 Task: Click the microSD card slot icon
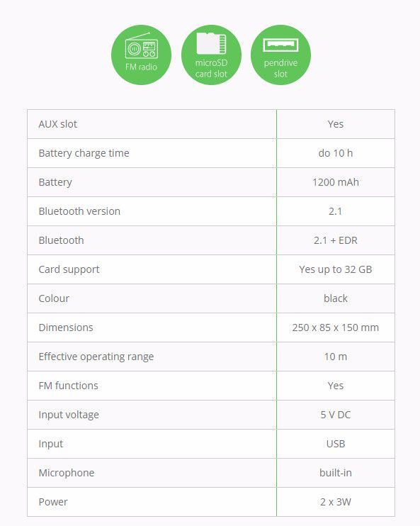(211, 55)
